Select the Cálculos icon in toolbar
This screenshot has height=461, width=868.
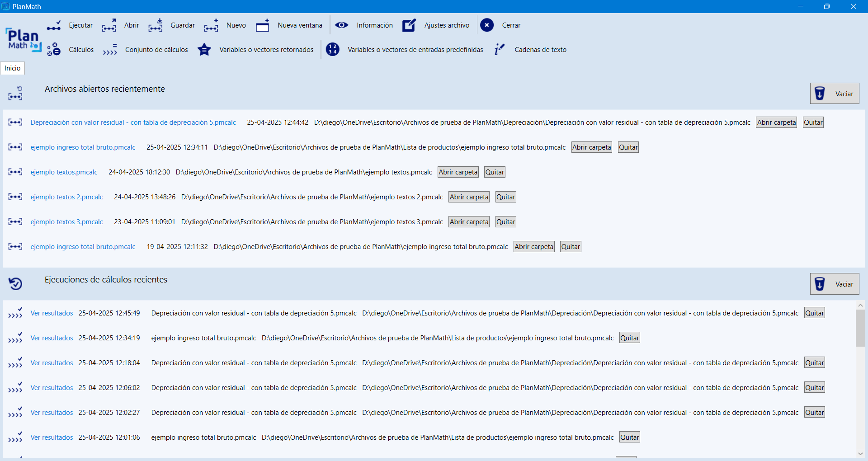point(54,50)
